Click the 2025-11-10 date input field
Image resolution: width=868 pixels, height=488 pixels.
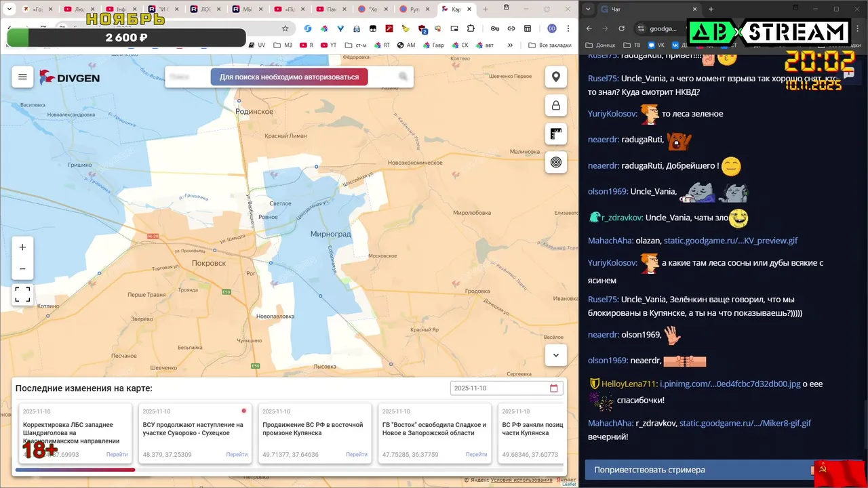(x=507, y=388)
